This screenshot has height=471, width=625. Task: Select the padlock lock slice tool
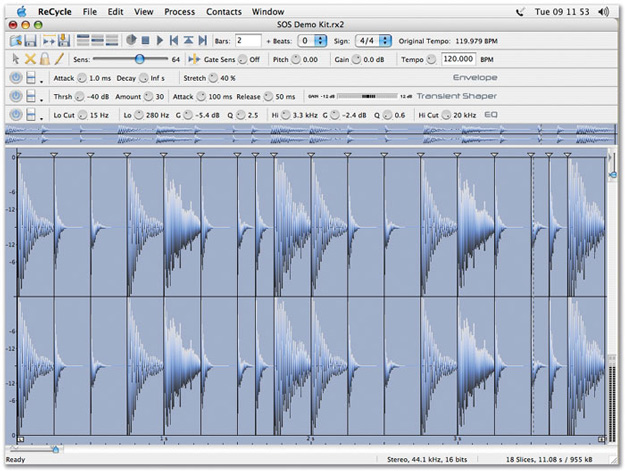click(45, 59)
